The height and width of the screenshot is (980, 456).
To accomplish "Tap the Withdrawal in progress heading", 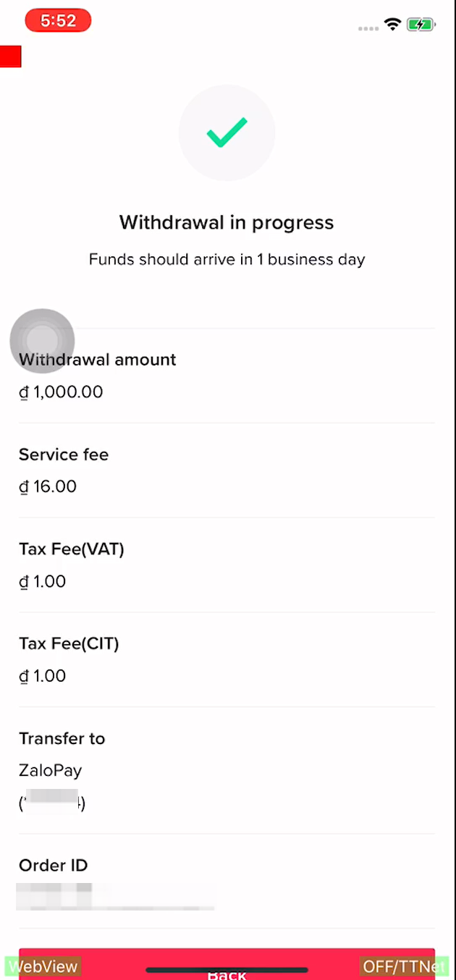I will click(227, 222).
